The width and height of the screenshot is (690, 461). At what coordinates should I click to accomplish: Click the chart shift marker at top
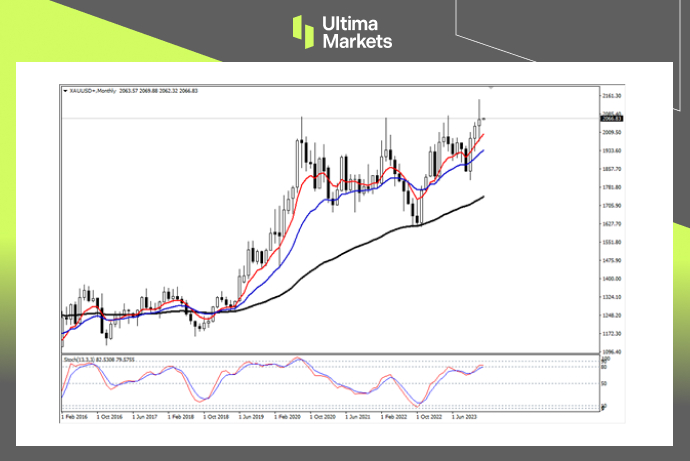491,88
